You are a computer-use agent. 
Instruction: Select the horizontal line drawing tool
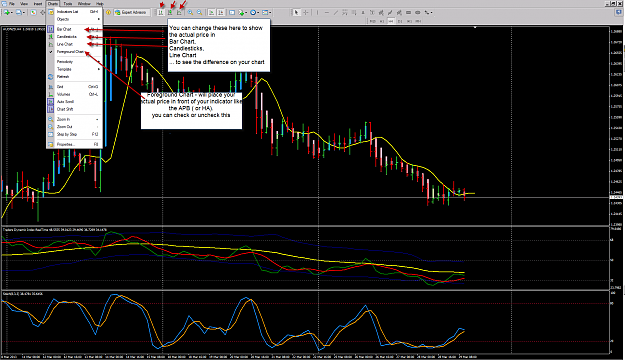click(x=326, y=12)
